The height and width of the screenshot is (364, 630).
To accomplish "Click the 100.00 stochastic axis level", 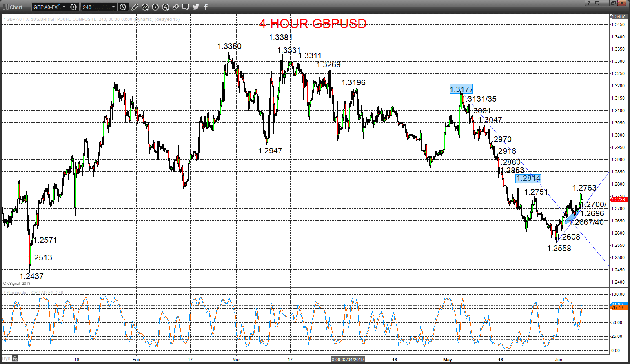I will point(619,294).
